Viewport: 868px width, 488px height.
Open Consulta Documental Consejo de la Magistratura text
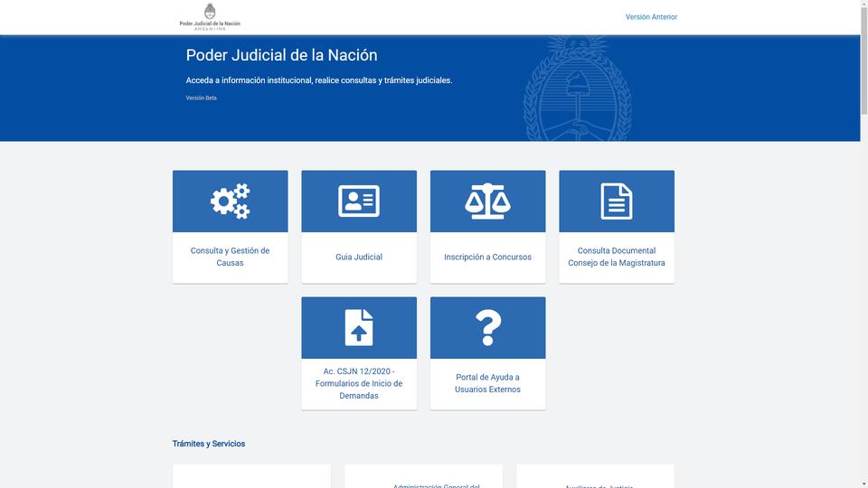[x=617, y=257]
